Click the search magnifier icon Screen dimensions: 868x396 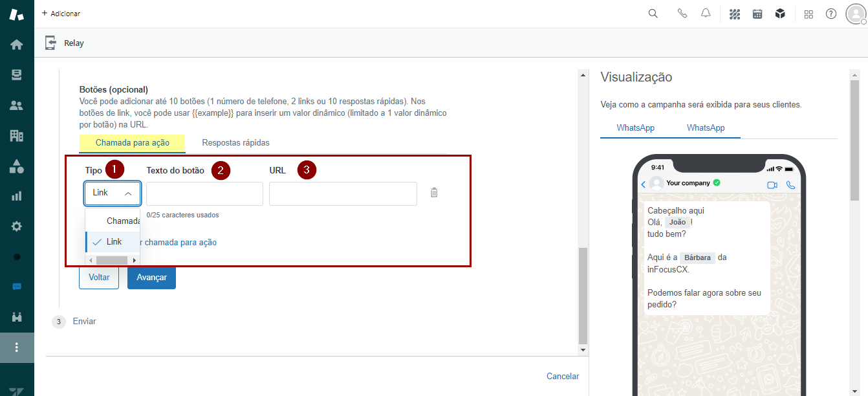coord(653,14)
